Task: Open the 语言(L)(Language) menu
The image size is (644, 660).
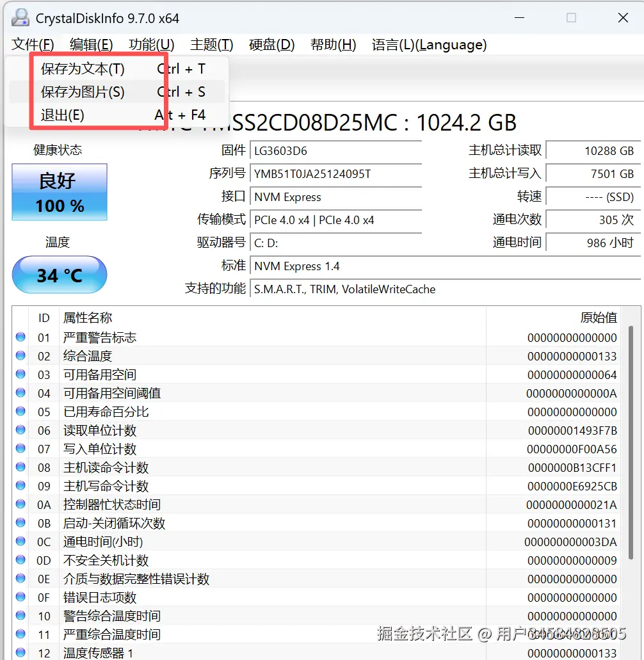Action: 430,44
